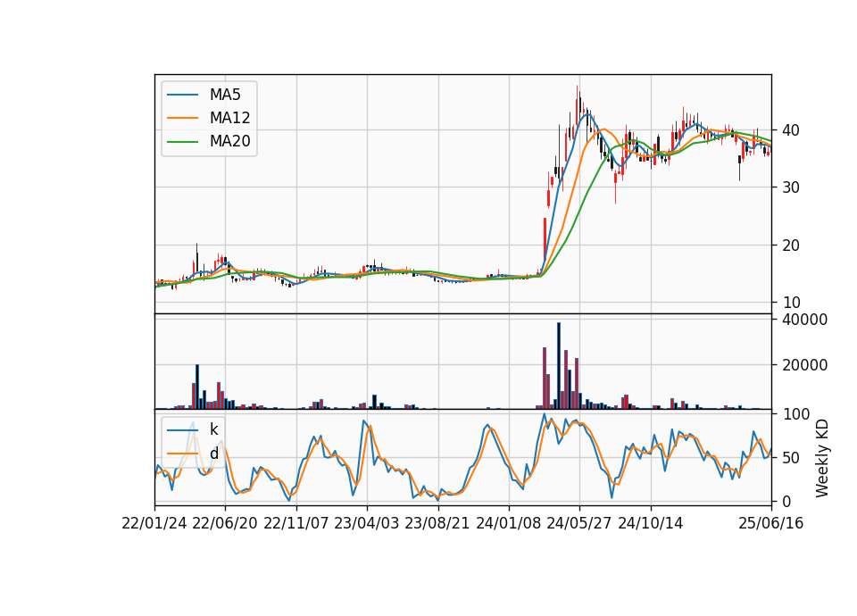Screen dimensions: 857x616
Task: Click the volume axis value 40000
Action: click(x=804, y=320)
